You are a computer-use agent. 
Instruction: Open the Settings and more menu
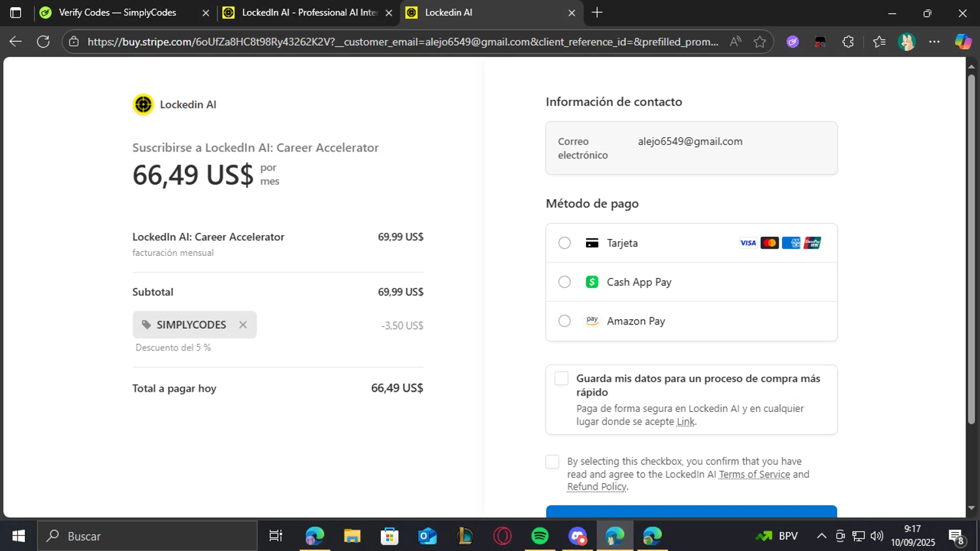coord(934,42)
